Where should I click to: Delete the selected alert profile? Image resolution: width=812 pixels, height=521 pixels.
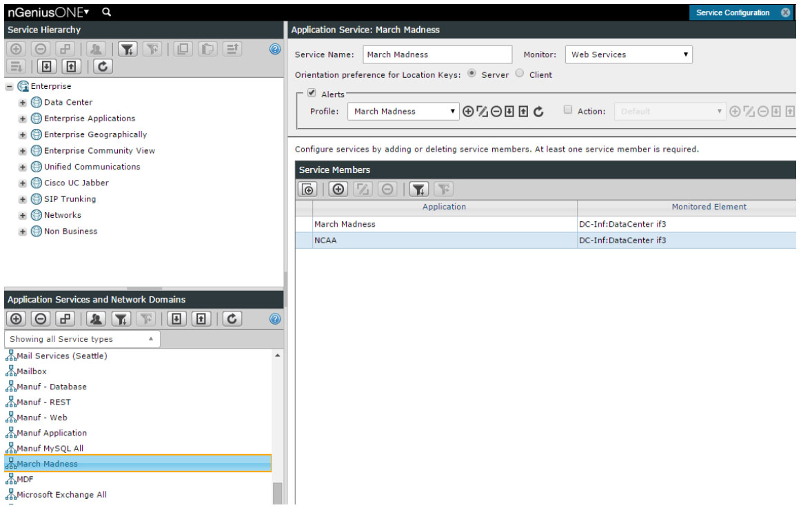(496, 112)
